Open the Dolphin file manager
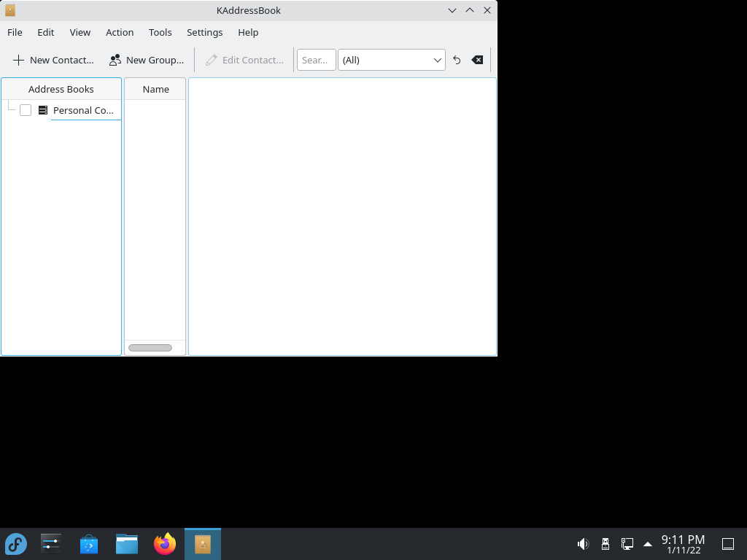The width and height of the screenshot is (747, 560). [127, 544]
